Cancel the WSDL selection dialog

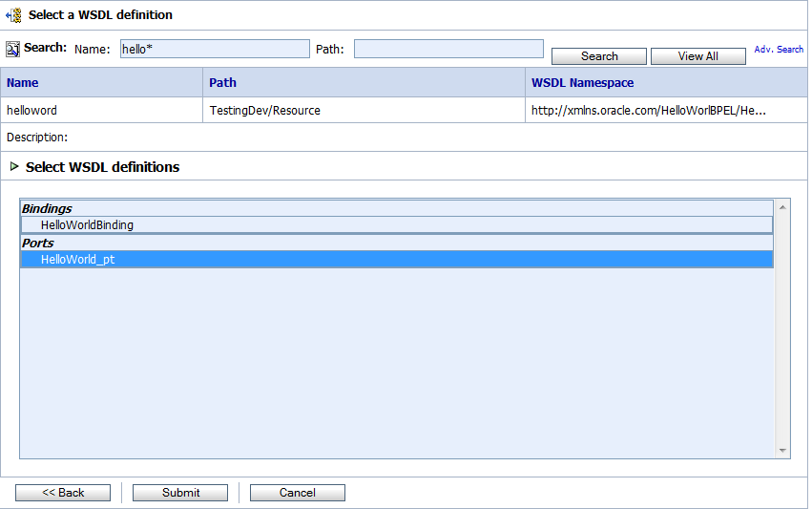pos(298,493)
